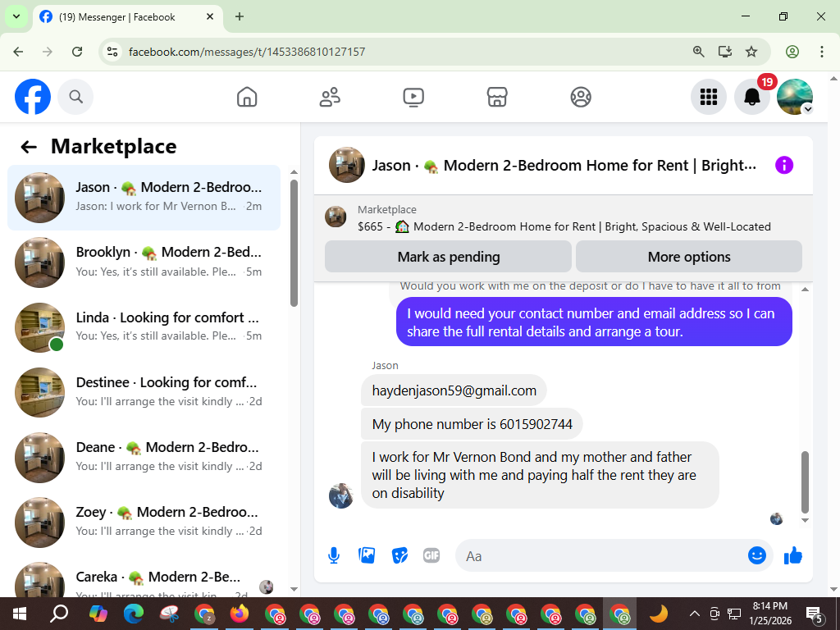Open the tab search dropdown chevron

pyautogui.click(x=16, y=16)
